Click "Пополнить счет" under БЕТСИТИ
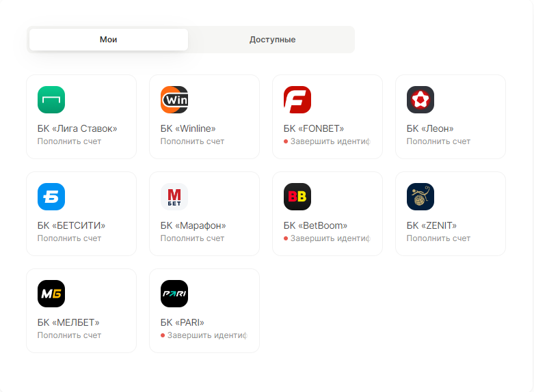This screenshot has height=392, width=534. coord(69,238)
